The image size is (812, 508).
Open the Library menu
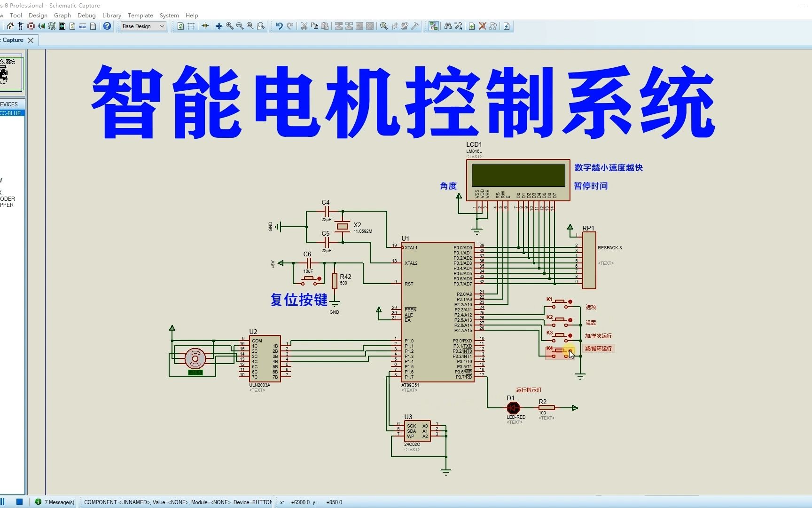(112, 15)
